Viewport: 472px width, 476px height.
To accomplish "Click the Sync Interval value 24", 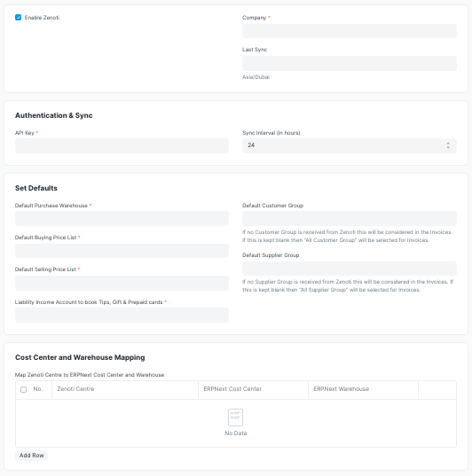I will click(251, 145).
